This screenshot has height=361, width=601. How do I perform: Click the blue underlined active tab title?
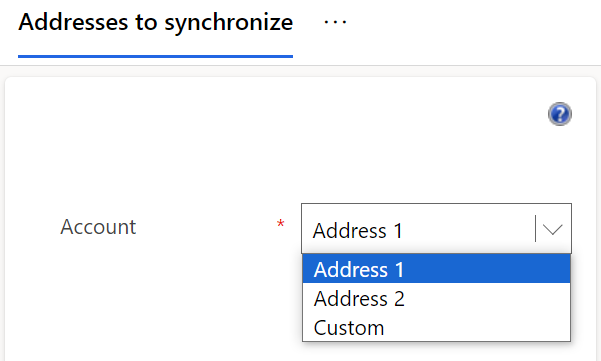click(x=156, y=22)
